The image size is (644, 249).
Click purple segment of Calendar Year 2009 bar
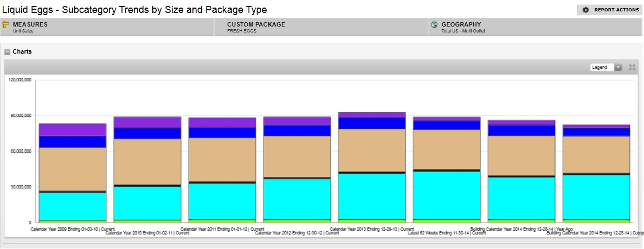73,130
